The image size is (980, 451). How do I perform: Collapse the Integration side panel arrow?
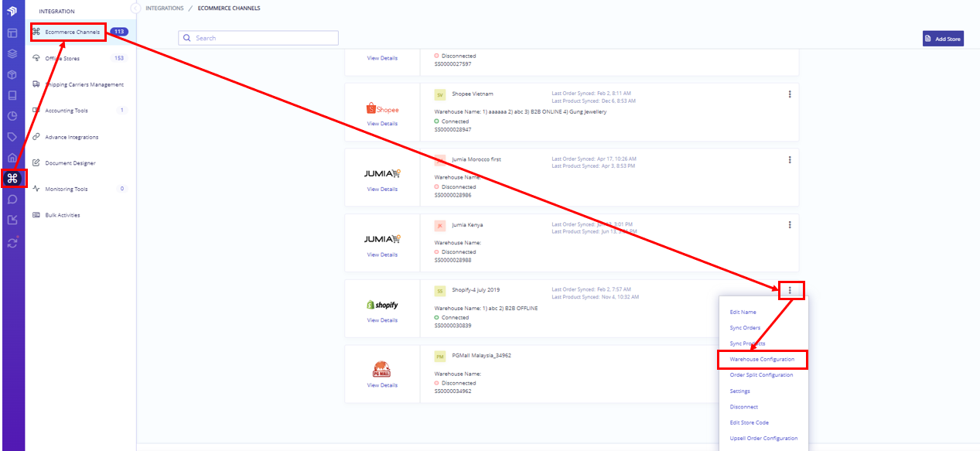pos(135,8)
